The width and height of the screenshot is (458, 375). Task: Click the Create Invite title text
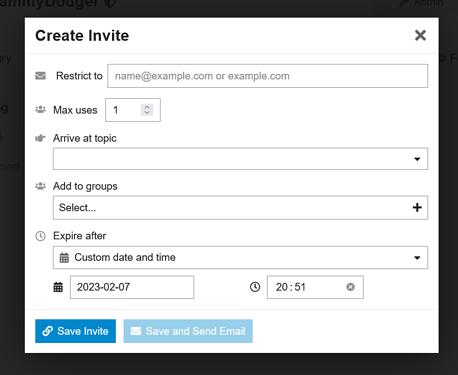point(82,36)
